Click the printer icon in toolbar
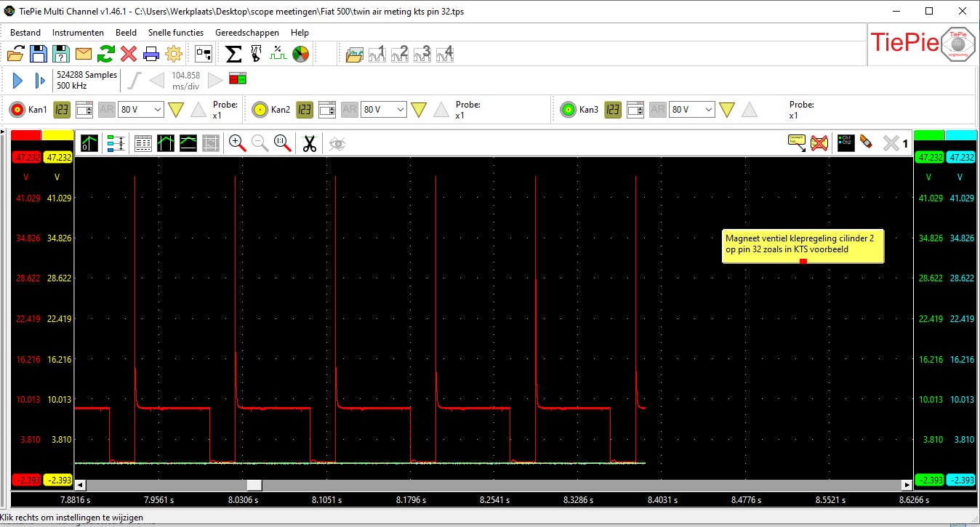 click(151, 54)
